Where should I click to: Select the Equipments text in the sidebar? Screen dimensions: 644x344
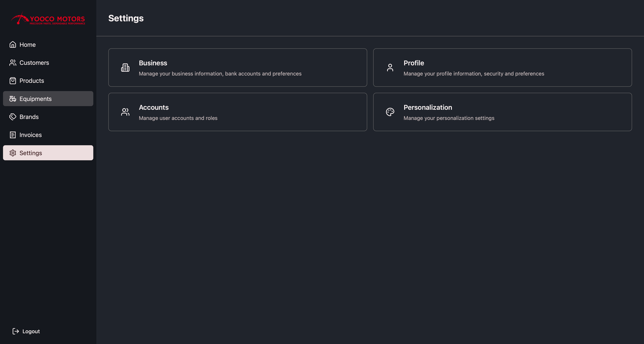click(35, 99)
